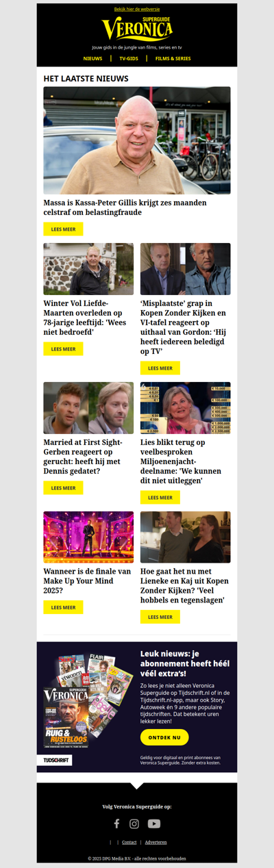Click Lees Meer under Winter Vol Liefde article

click(x=63, y=349)
